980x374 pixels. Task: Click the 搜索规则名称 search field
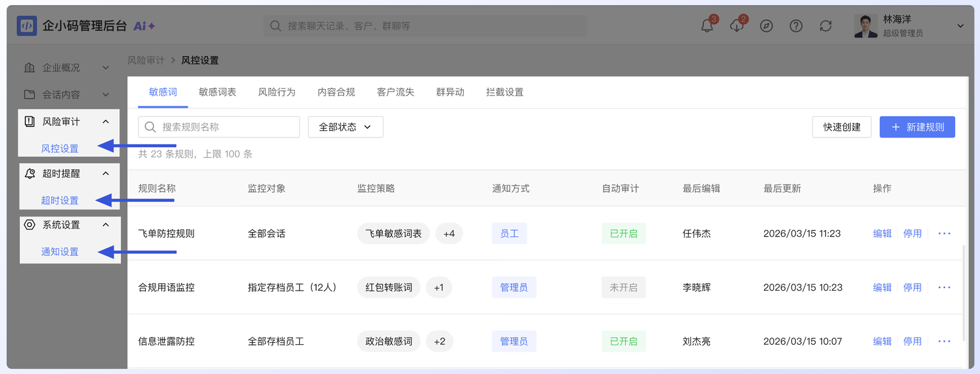[x=219, y=127]
